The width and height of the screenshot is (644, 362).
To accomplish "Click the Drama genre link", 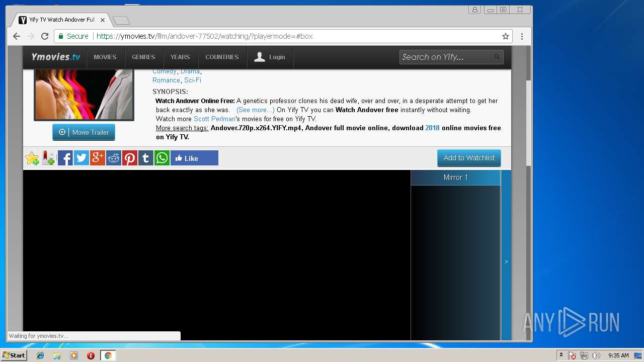I will point(190,71).
